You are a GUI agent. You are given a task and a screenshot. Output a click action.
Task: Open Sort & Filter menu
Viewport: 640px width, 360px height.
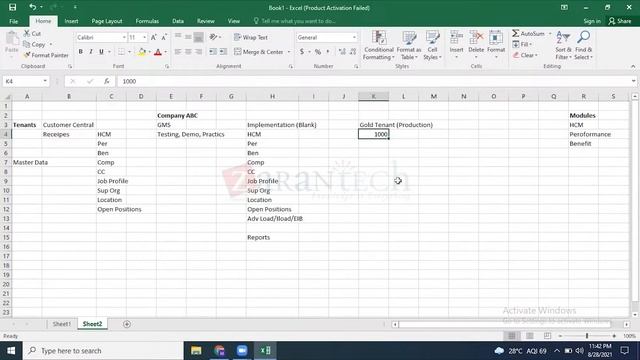[563, 45]
